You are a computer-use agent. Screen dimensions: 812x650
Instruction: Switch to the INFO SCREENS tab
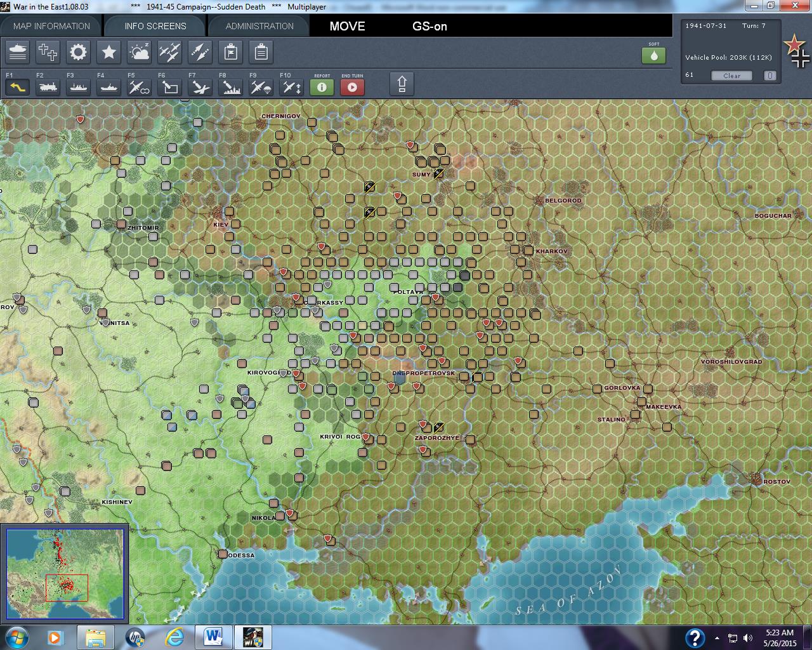[x=155, y=26]
